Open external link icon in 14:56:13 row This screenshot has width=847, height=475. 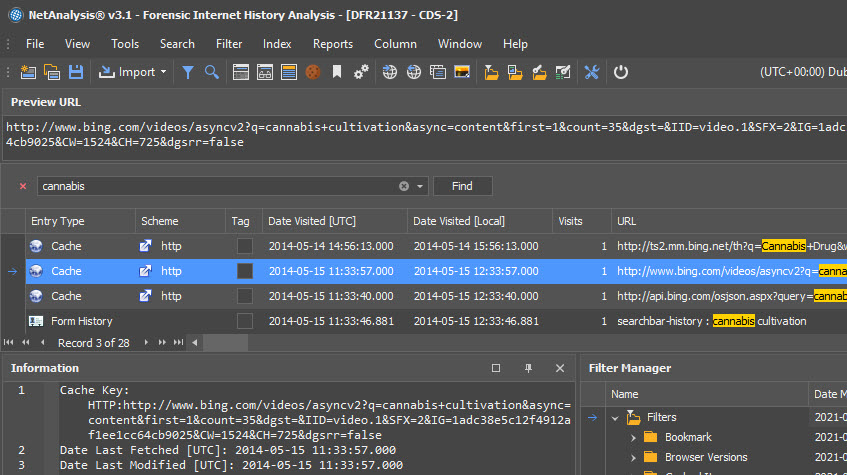coord(145,246)
